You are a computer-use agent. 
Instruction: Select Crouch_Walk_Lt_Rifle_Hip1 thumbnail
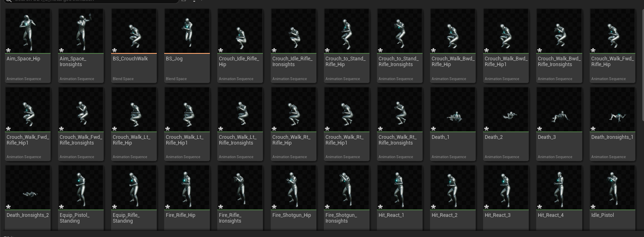tap(187, 110)
